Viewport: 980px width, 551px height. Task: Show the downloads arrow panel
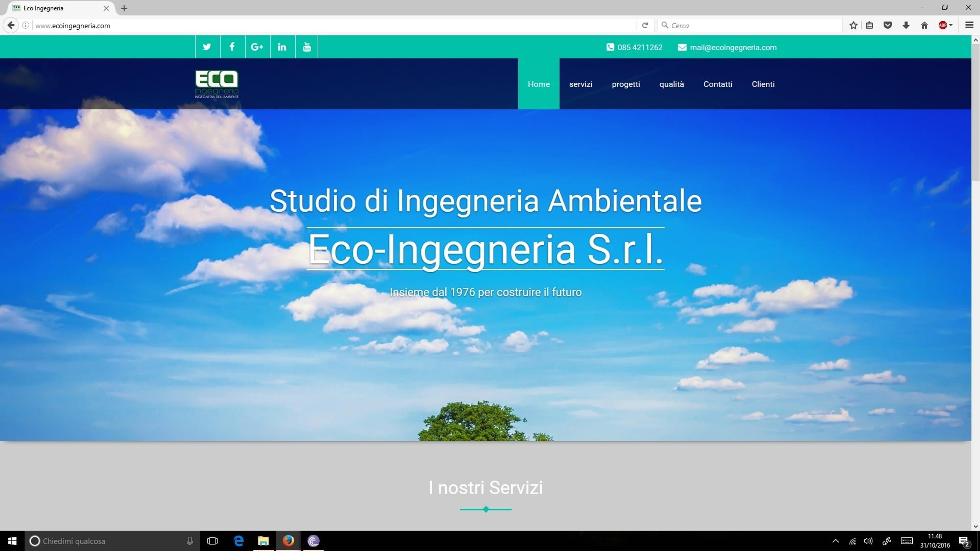pyautogui.click(x=906, y=26)
